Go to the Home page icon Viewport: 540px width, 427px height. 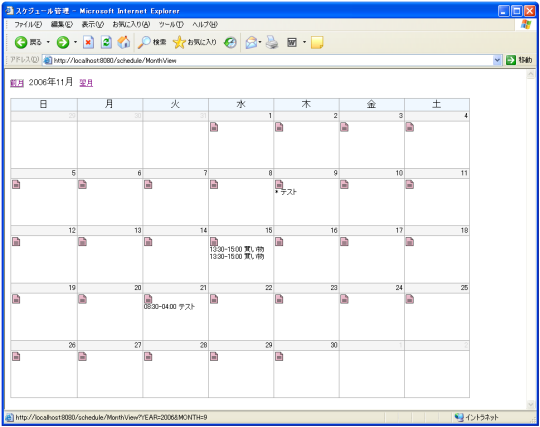click(x=124, y=42)
